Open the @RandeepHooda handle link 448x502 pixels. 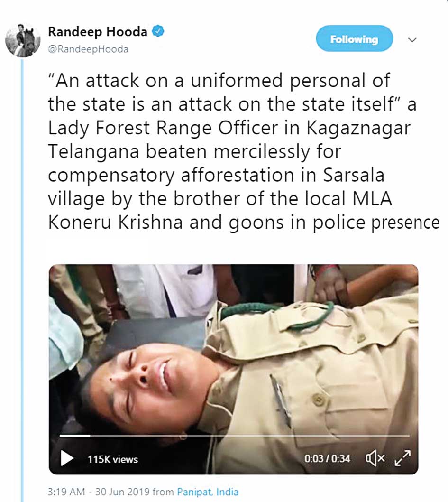pyautogui.click(x=88, y=49)
